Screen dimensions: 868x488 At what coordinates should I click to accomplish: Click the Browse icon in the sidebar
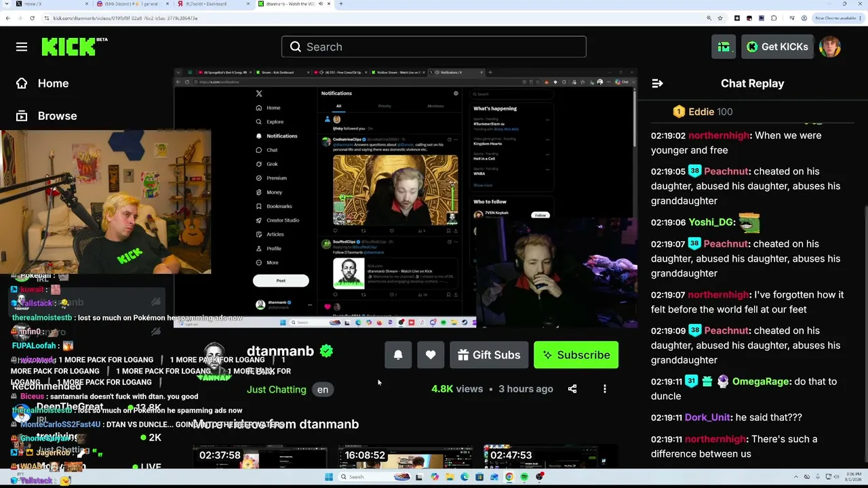pyautogui.click(x=22, y=116)
